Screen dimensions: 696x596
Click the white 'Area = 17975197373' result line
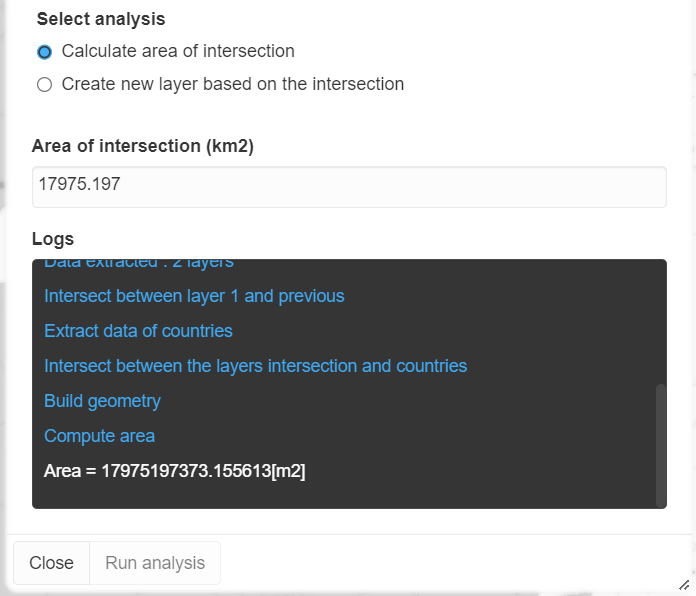(174, 471)
